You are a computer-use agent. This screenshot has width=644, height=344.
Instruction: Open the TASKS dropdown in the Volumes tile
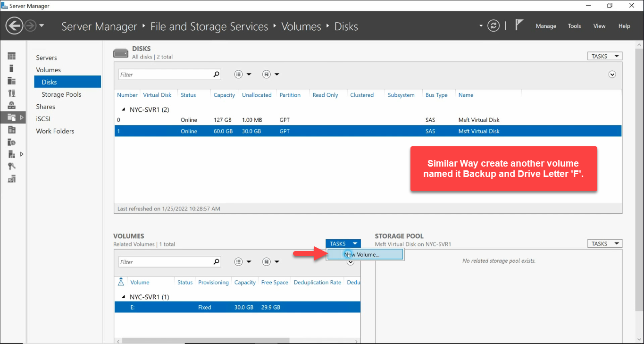coord(343,243)
